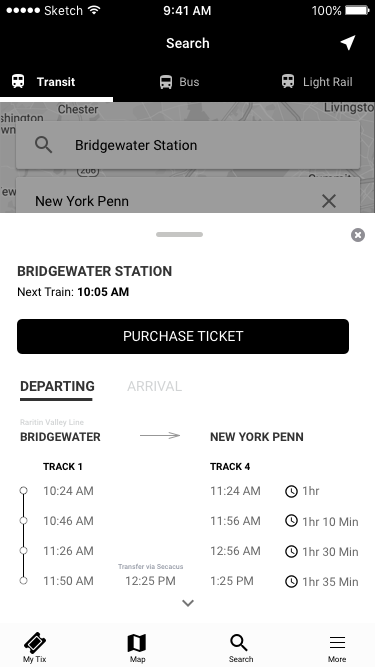Tap the location arrow icon in header
This screenshot has width=375, height=667.
pos(348,43)
